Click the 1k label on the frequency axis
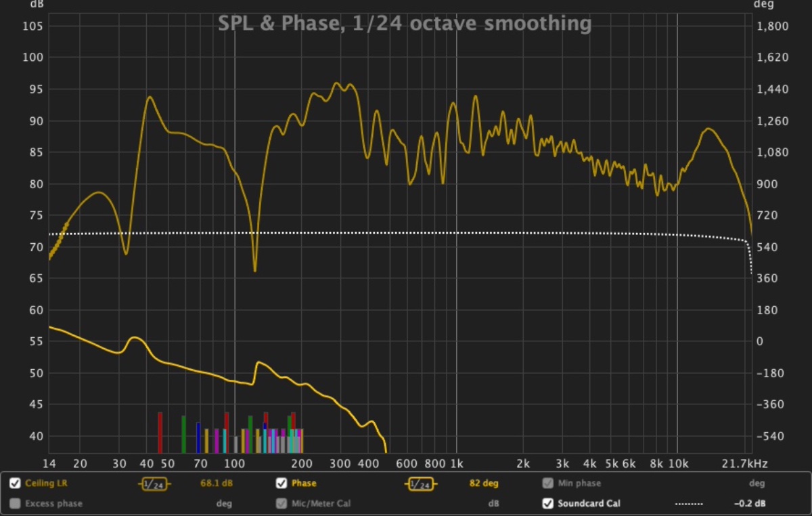Screen dimensions: 812x516 tap(456, 464)
